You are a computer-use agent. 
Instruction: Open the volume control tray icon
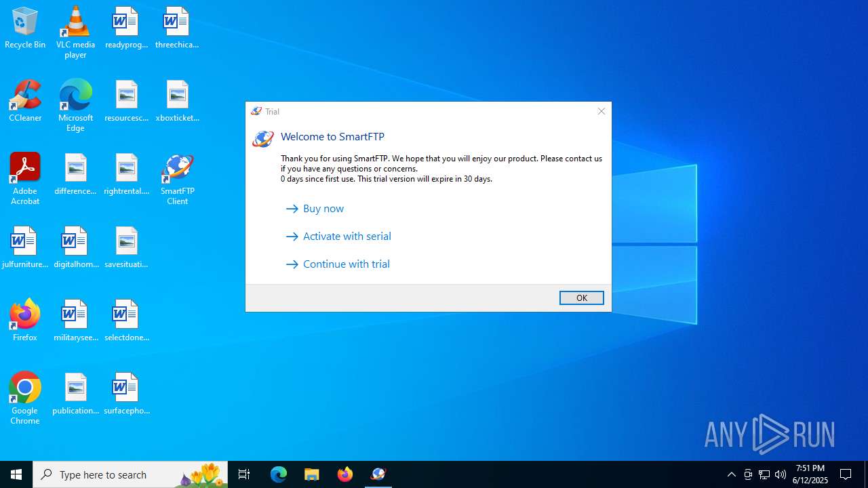(x=781, y=474)
